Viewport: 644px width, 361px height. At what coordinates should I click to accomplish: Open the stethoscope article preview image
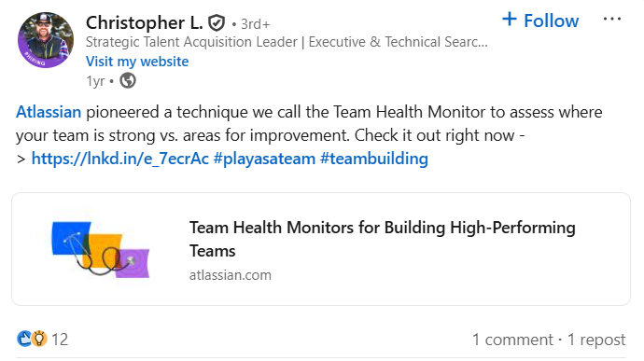click(100, 249)
